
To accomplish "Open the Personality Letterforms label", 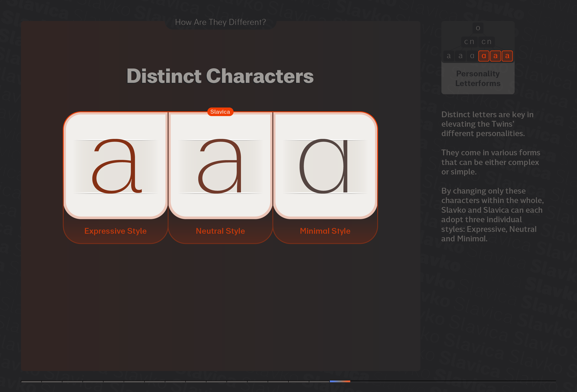I will tap(478, 78).
